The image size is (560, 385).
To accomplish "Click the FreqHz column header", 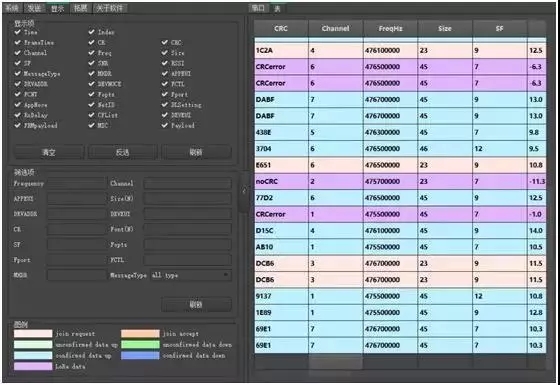I will coord(390,29).
